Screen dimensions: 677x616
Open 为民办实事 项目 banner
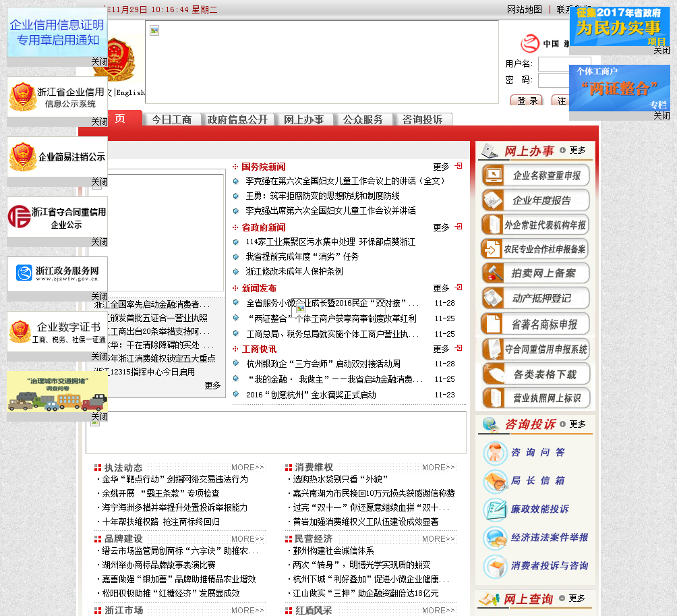tap(620, 26)
